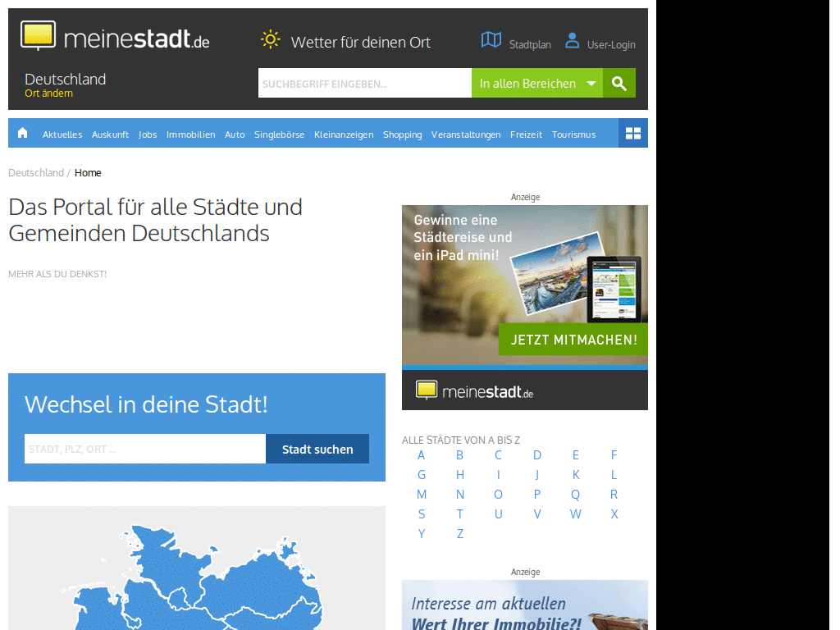The width and height of the screenshot is (840, 630).
Task: Open the Auto menu item
Action: (x=235, y=135)
